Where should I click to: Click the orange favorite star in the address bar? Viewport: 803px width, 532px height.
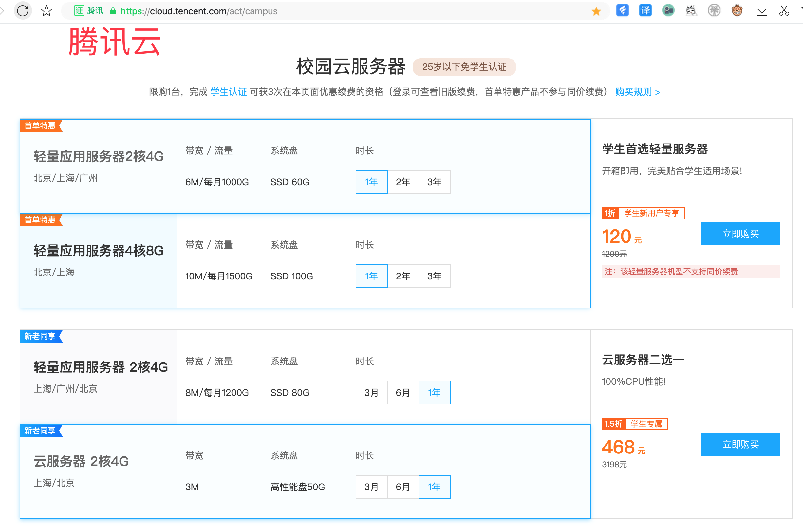[596, 11]
